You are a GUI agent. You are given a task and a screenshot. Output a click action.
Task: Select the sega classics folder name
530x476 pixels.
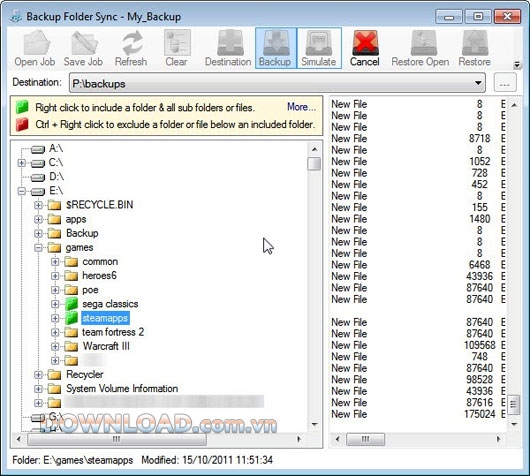[x=110, y=304]
